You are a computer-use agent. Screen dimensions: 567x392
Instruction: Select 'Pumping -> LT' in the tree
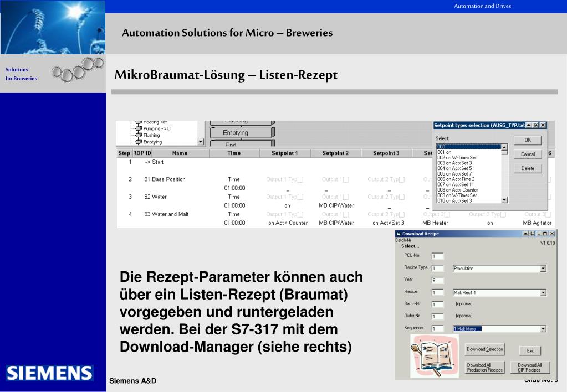coord(157,128)
